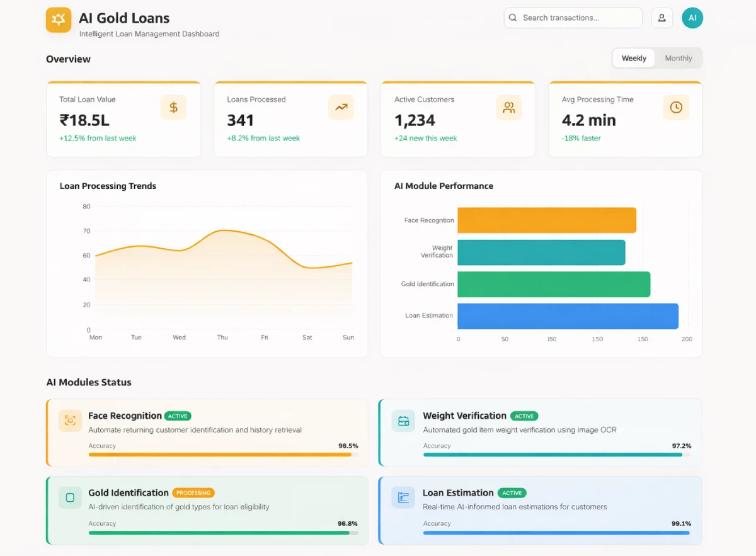The height and width of the screenshot is (556, 756).
Task: Click the '+8.2% from last week' text
Action: (x=263, y=139)
